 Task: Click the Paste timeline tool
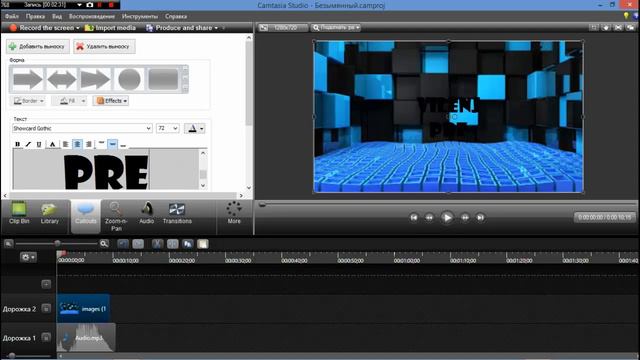click(203, 244)
